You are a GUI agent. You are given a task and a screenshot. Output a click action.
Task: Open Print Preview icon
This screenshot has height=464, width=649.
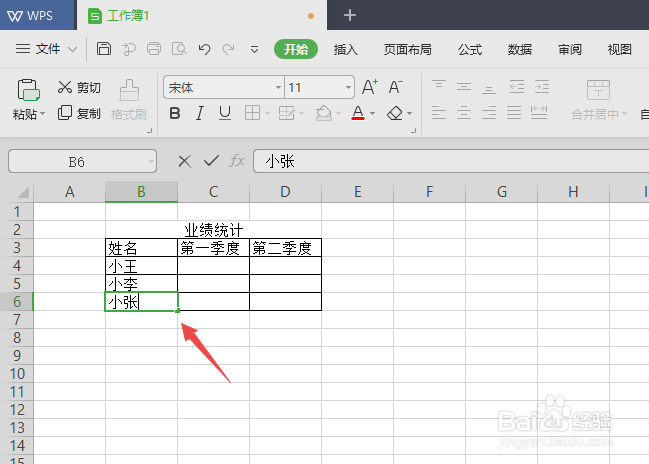pos(179,49)
